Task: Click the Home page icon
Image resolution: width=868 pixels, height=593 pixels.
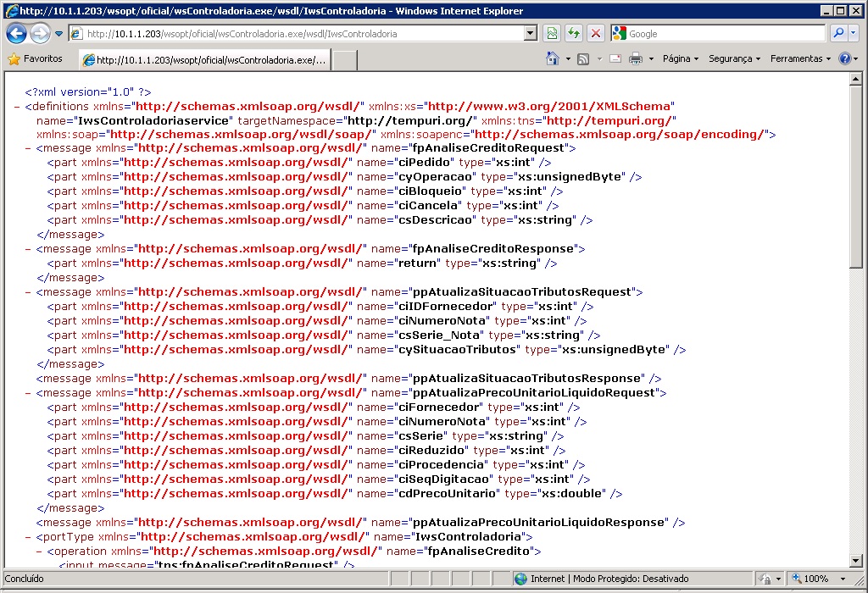Action: [x=553, y=59]
